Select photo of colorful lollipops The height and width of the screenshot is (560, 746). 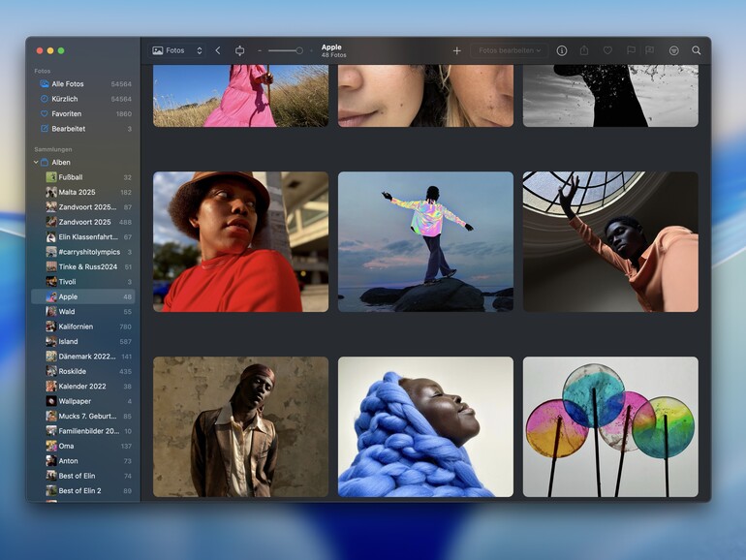point(610,426)
